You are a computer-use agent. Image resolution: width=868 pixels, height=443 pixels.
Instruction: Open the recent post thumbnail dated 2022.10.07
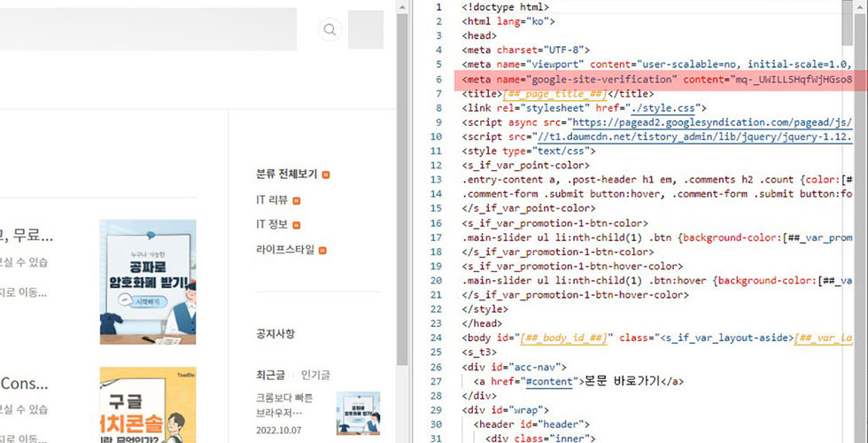(x=358, y=413)
